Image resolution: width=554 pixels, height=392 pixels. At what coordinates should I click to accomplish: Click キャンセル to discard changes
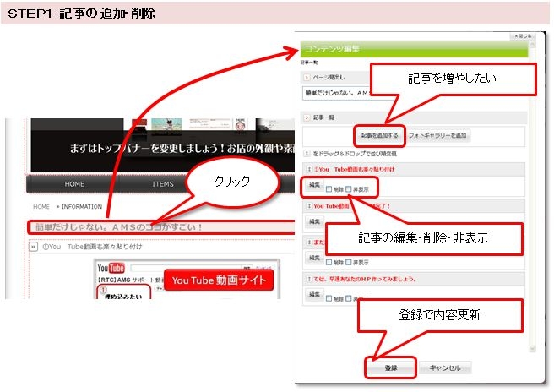[x=445, y=368]
